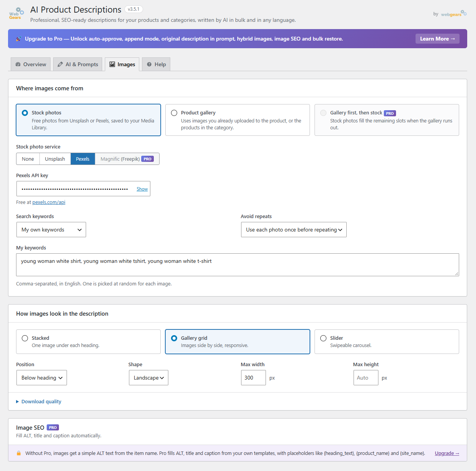Image resolution: width=476 pixels, height=471 pixels.
Task: Expand the Download quality section
Action: [39, 401]
